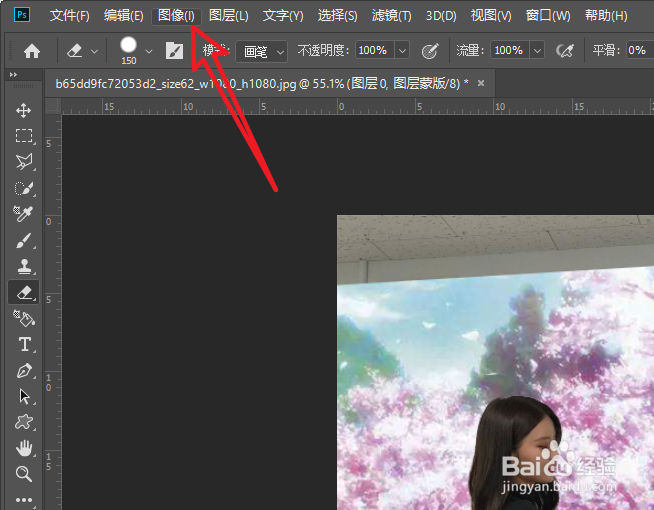
Task: Click the ruler origin corner box
Action: 53,106
